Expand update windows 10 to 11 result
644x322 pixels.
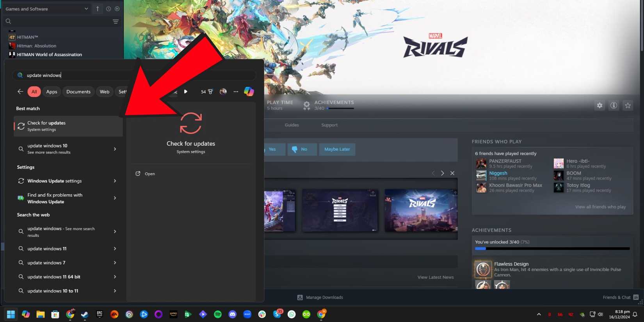point(115,291)
